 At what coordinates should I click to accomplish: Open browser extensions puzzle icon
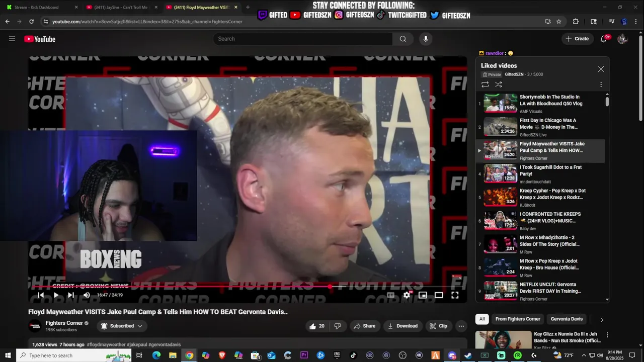click(x=576, y=22)
